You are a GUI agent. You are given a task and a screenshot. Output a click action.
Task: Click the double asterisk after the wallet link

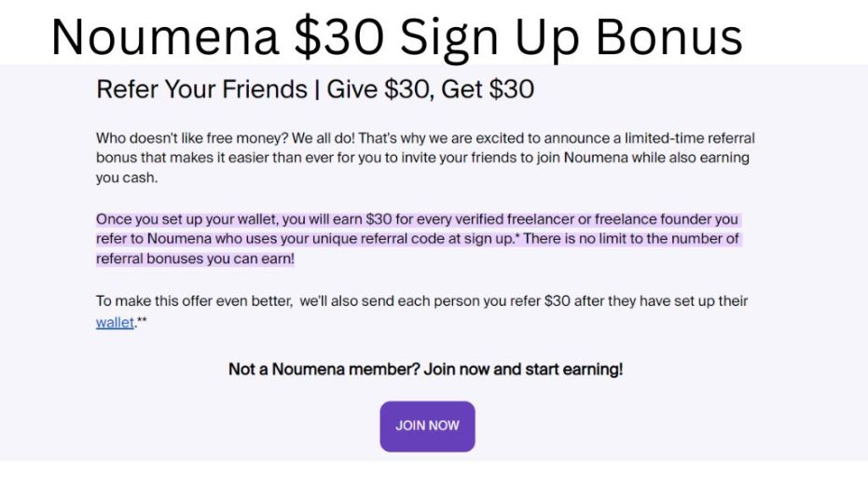coord(141,322)
